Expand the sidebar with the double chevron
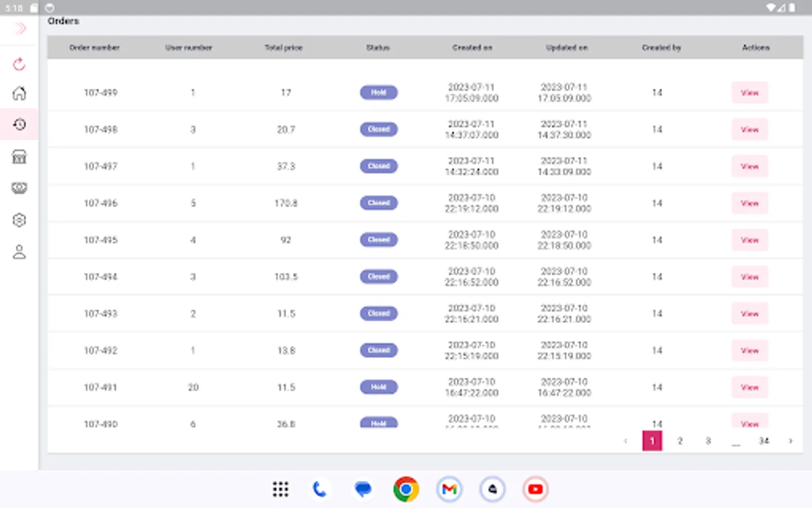The image size is (812, 508). coord(20,28)
